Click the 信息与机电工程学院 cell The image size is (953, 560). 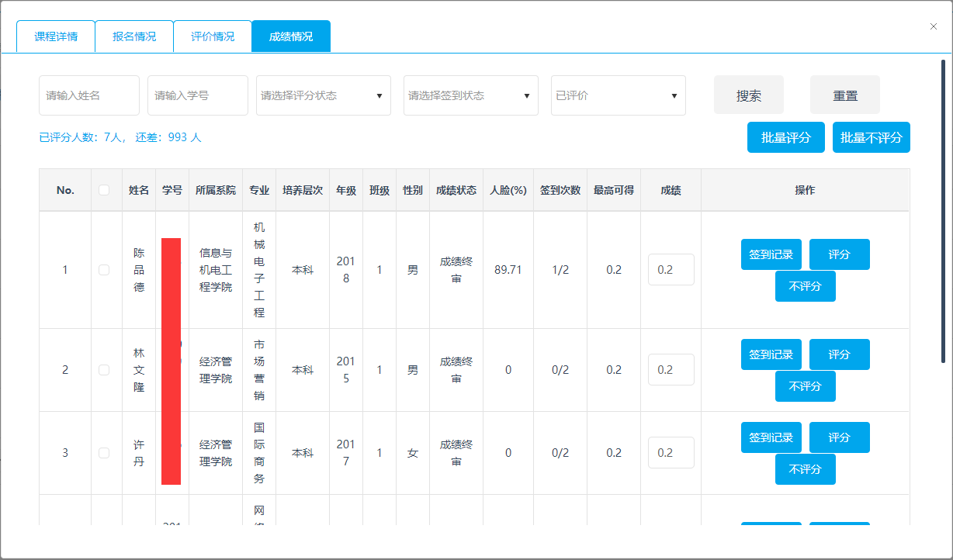(216, 270)
